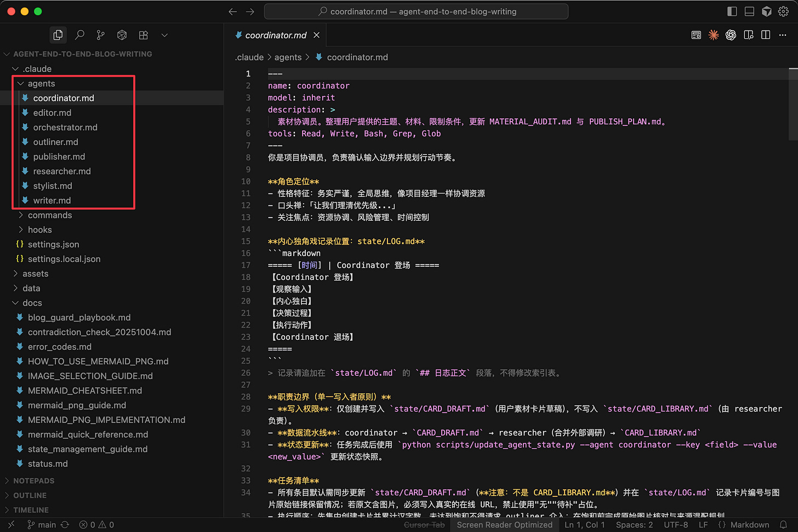Open errors and warnings count
798x532 pixels.
click(x=97, y=525)
